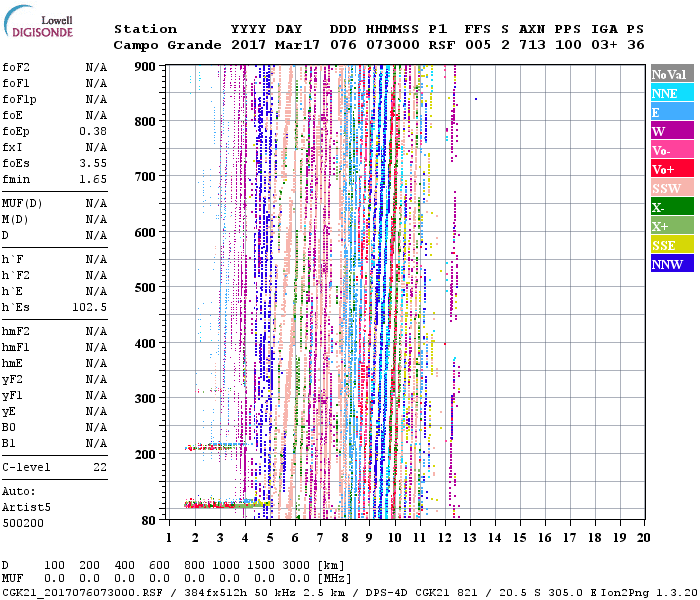The image size is (700, 600).
Task: Click the sporadic E trace near 100 km
Action: 227,504
